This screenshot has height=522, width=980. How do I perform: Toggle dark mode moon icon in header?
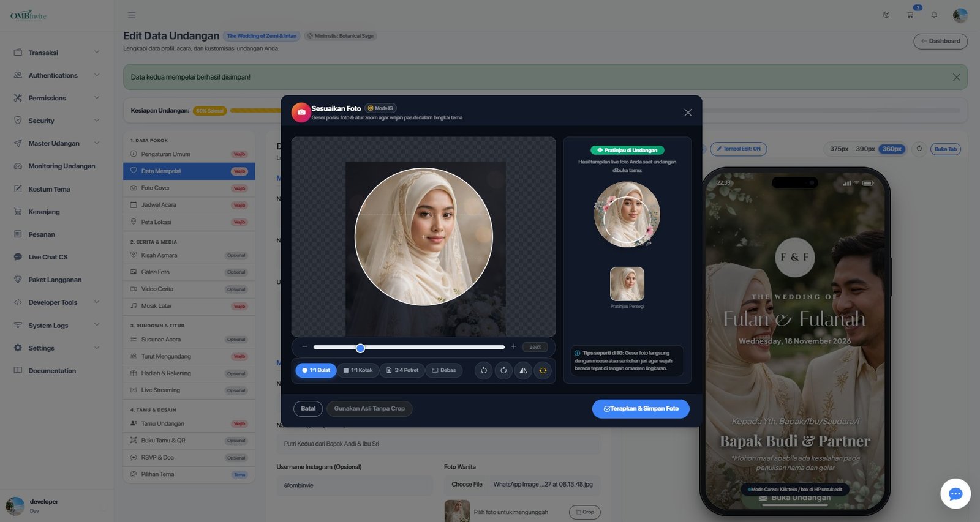click(886, 15)
